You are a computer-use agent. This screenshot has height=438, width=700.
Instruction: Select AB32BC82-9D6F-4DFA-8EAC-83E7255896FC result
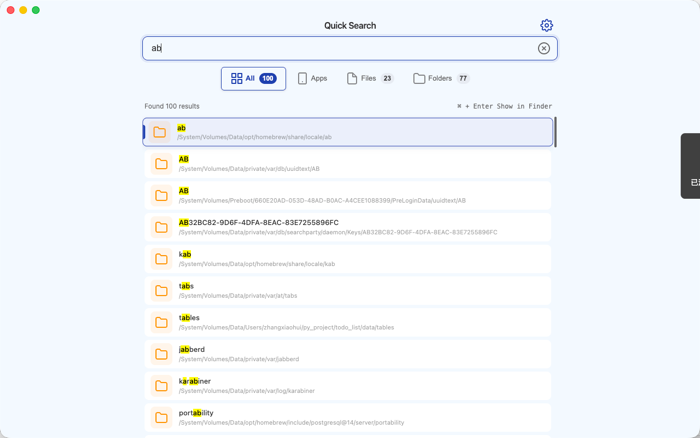pos(348,227)
